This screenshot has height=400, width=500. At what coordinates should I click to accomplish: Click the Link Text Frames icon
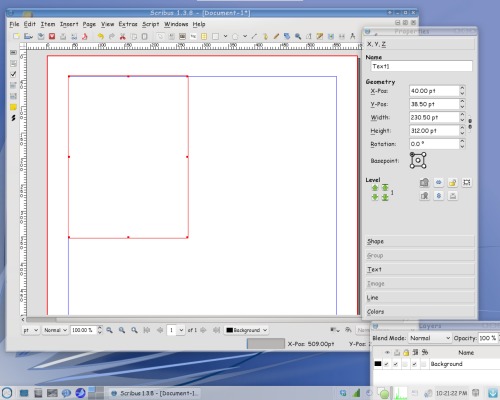[x=331, y=36]
